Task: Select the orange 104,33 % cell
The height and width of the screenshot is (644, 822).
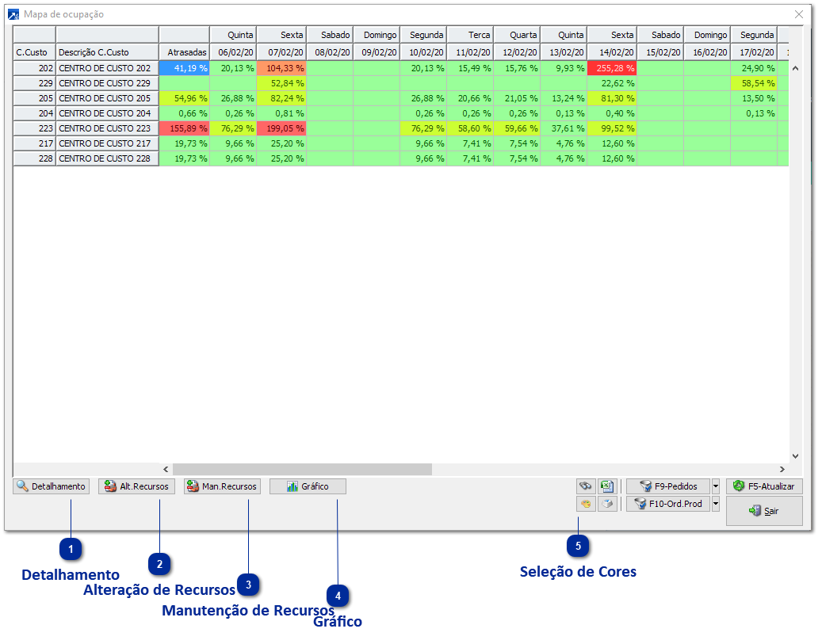Action: click(281, 68)
